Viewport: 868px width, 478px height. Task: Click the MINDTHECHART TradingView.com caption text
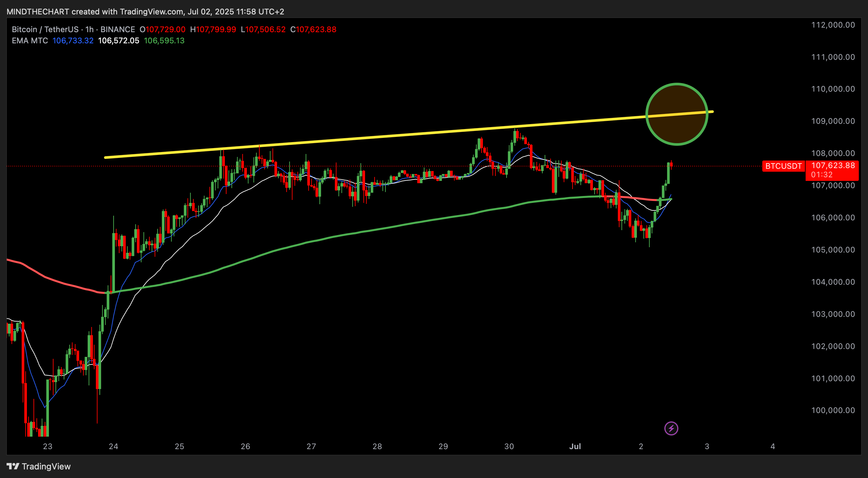(145, 12)
